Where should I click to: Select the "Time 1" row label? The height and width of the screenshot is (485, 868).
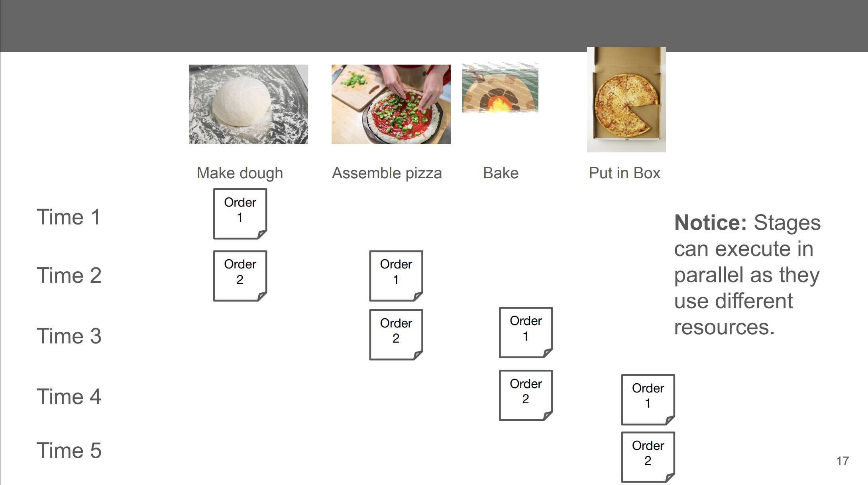click(69, 217)
